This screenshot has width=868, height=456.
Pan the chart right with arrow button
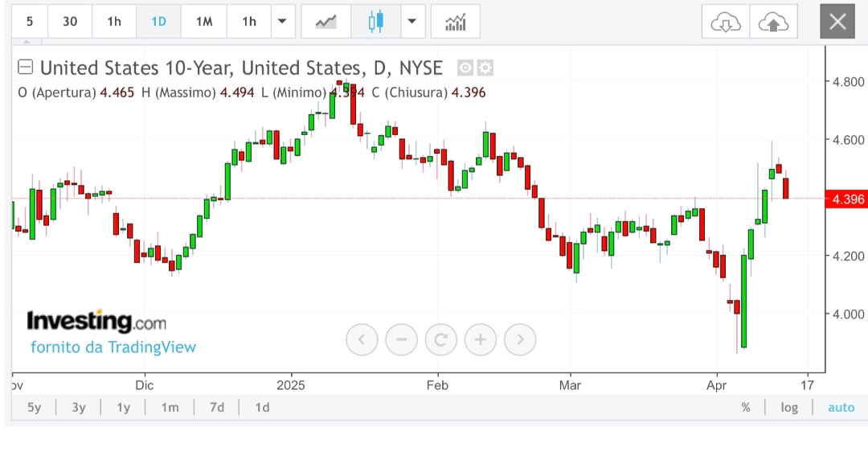point(520,339)
